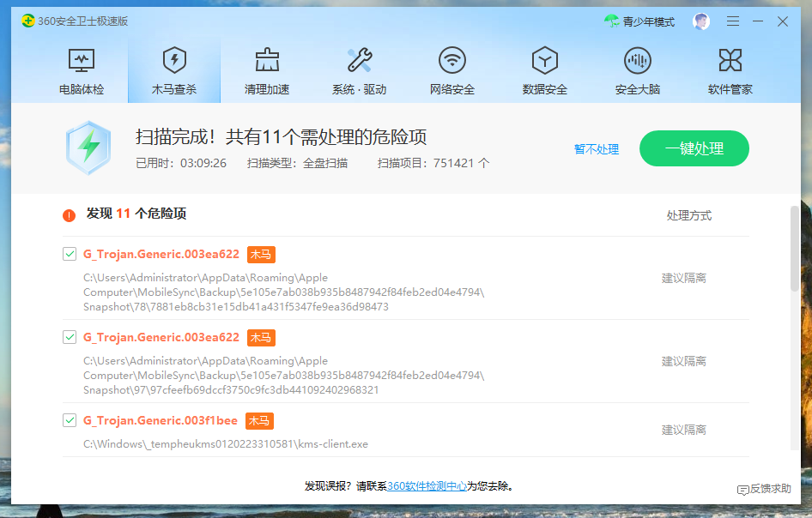Open the 软件管家 icon
Viewport: 812px width, 518px height.
pos(730,60)
